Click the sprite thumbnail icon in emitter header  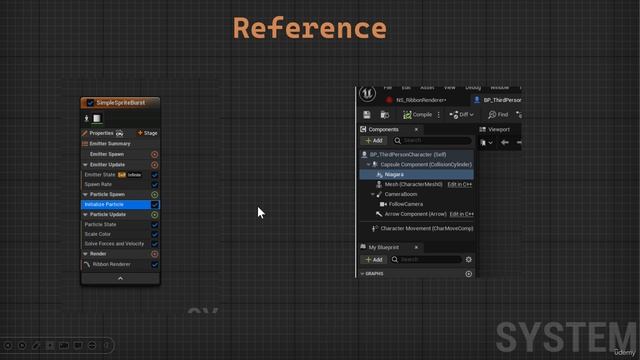(97, 118)
